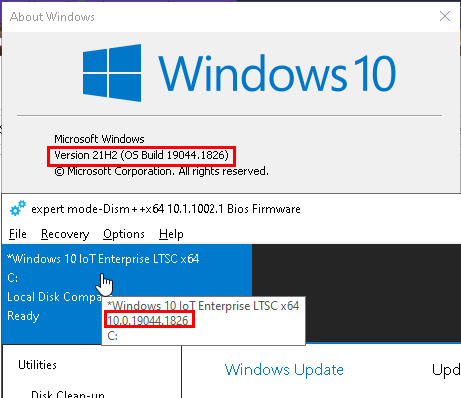Close the About Windows dialog
The image size is (461, 398).
pos(445,16)
